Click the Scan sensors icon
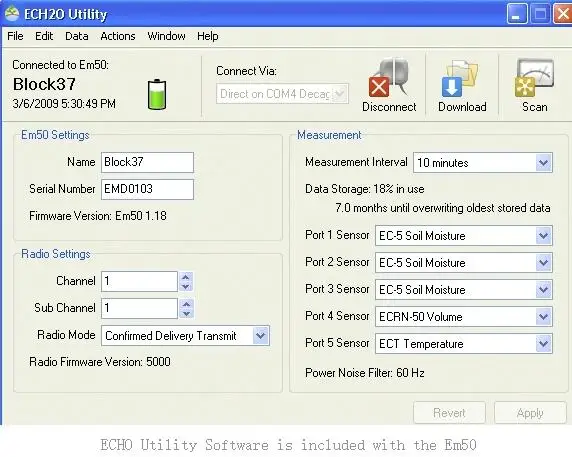Image resolution: width=572 pixels, height=457 pixels. [534, 78]
